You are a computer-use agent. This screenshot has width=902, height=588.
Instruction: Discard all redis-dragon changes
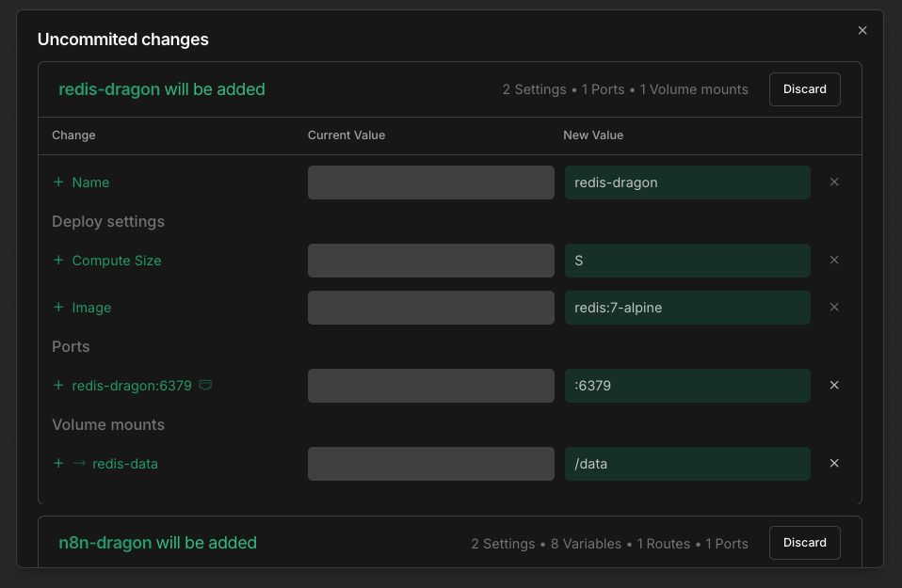coord(804,88)
